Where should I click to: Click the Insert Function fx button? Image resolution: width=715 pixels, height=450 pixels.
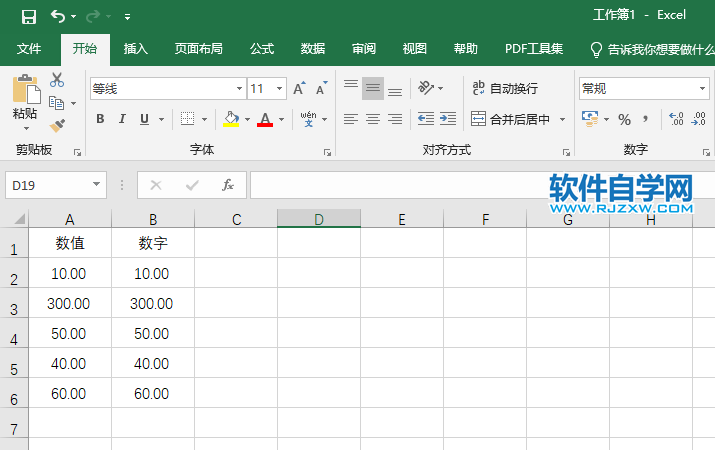(x=228, y=185)
